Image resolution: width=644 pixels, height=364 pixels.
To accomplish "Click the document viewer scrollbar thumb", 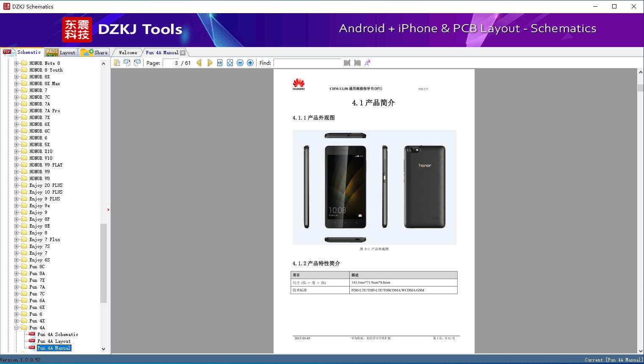I will click(641, 88).
